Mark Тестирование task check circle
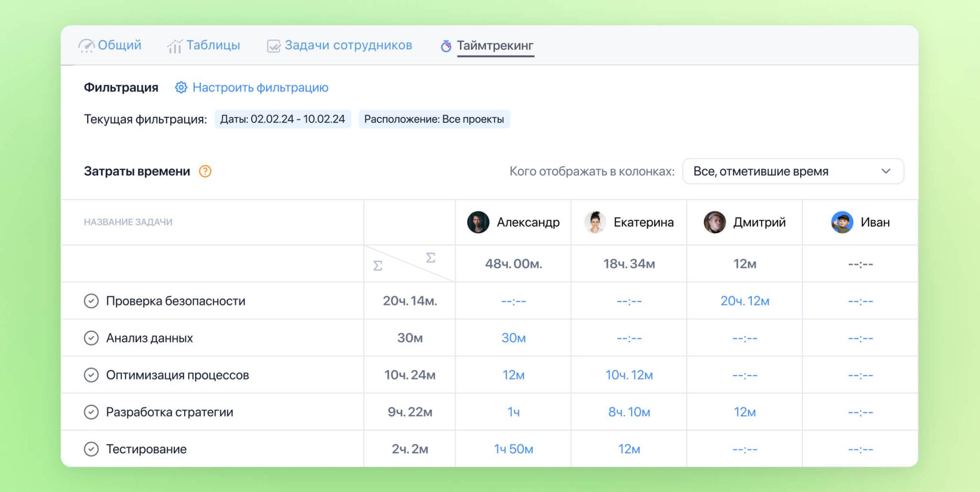980x492 pixels. click(91, 449)
